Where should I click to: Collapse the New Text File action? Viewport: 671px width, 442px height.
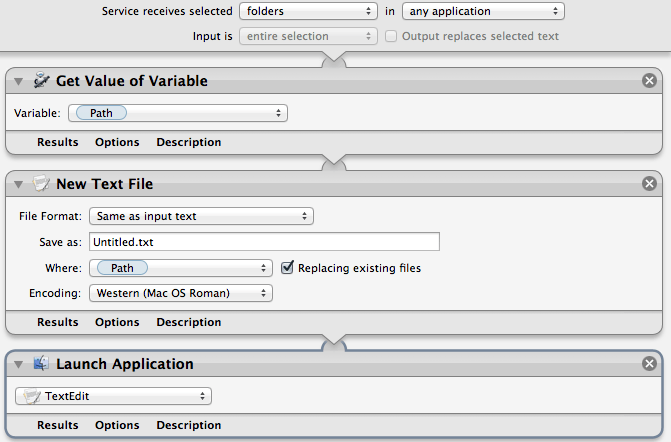(17, 183)
